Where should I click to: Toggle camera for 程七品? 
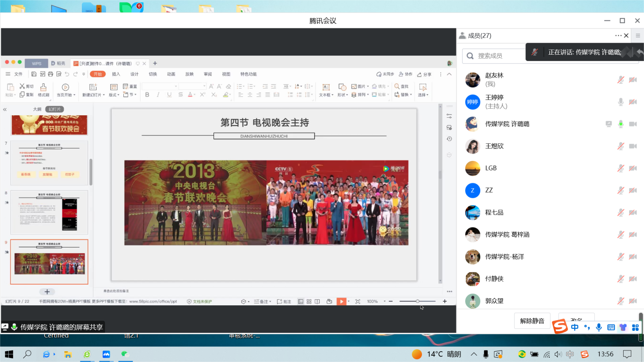pos(633,213)
